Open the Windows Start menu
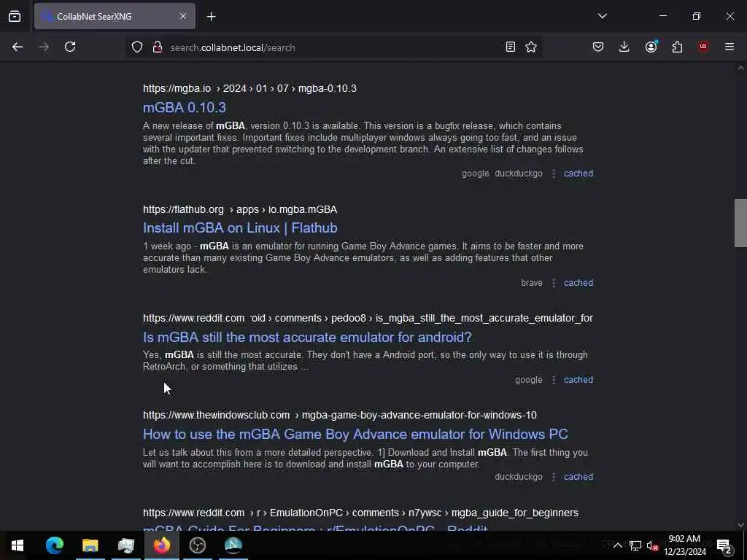This screenshot has width=747, height=560. pyautogui.click(x=18, y=545)
